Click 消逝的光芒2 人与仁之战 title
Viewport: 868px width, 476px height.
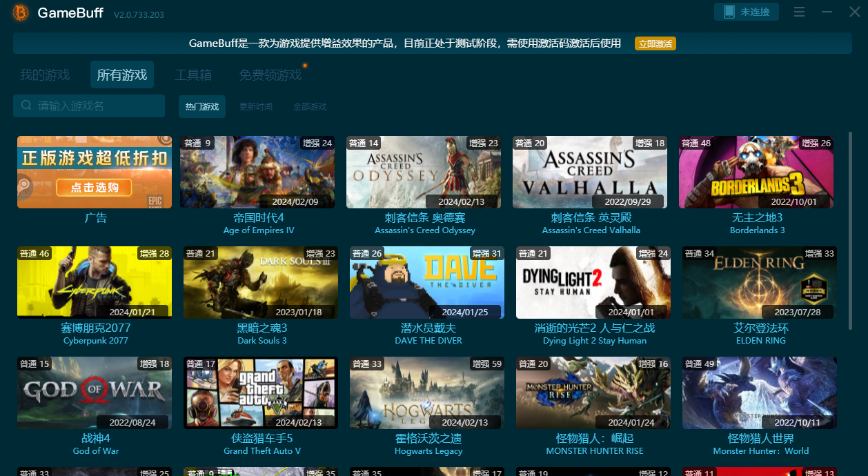595,328
